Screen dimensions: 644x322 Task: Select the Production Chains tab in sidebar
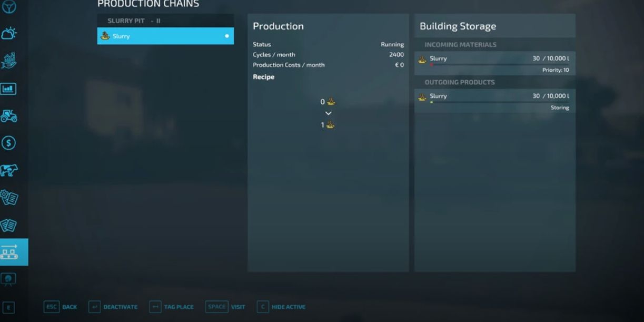(9, 252)
